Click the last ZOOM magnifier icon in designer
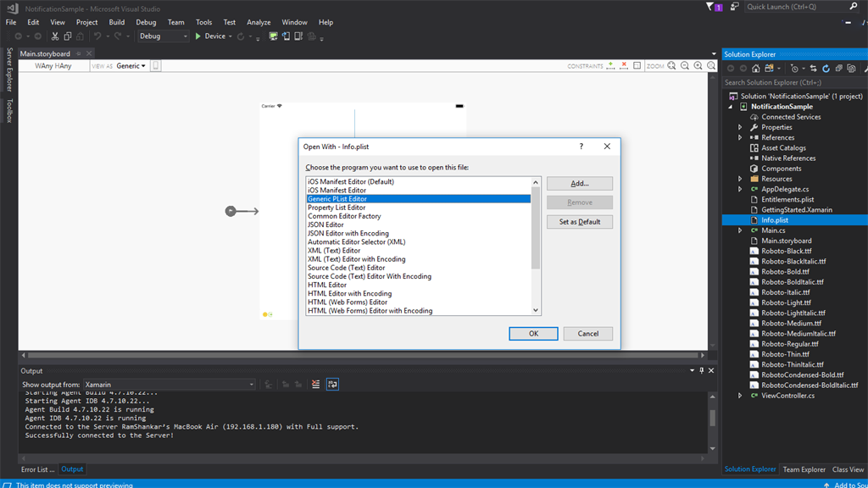868x488 pixels. [711, 65]
